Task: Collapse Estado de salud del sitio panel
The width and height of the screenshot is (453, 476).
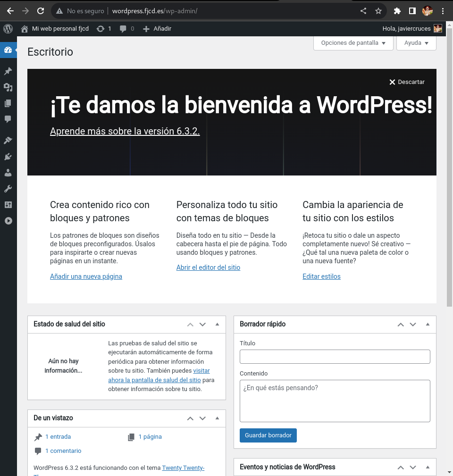Action: [218, 324]
